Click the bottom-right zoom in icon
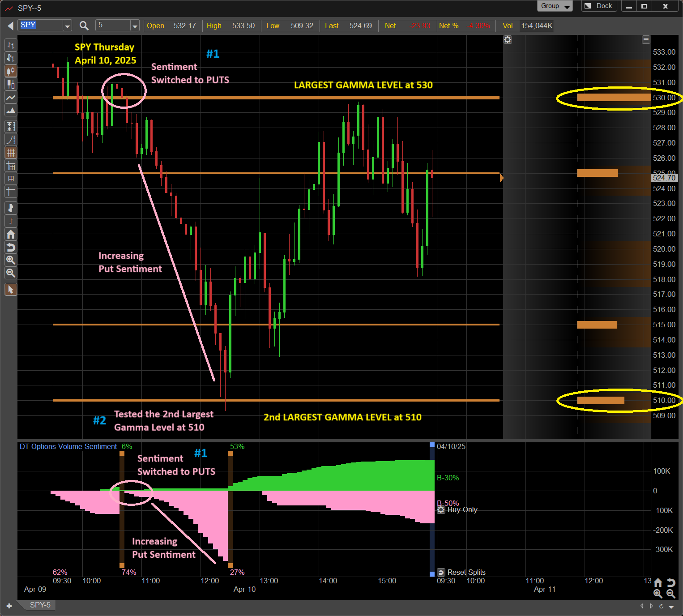The height and width of the screenshot is (616, 683). (x=658, y=594)
